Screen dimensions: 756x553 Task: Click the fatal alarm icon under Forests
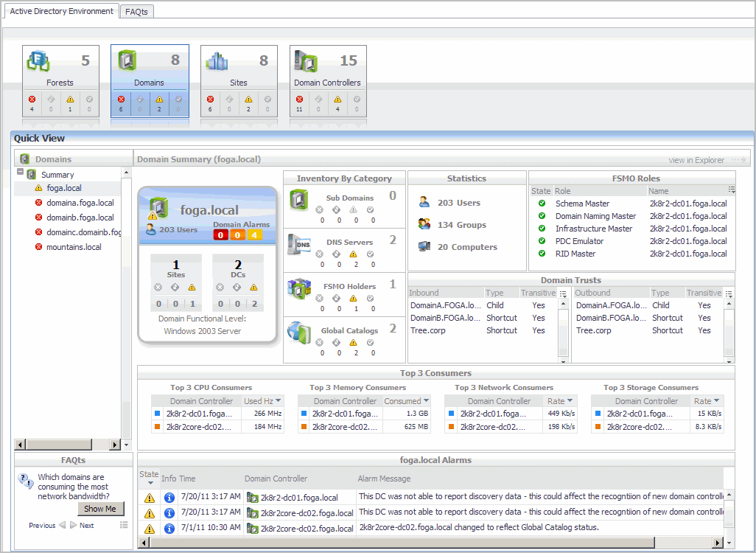32,100
